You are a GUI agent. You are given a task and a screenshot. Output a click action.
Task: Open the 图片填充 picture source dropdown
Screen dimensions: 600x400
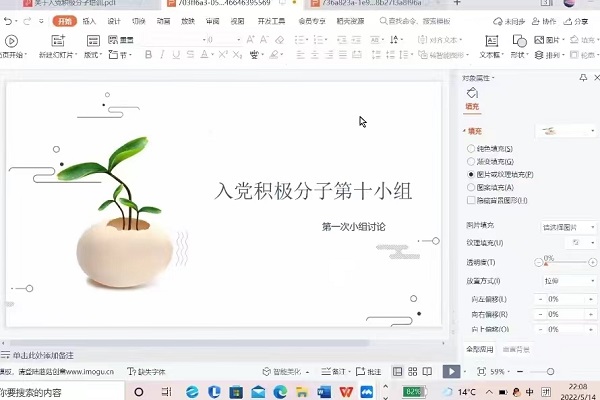(567, 227)
